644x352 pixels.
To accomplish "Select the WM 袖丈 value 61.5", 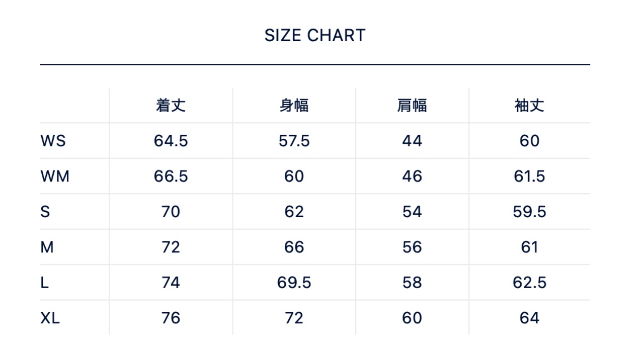I will (529, 177).
